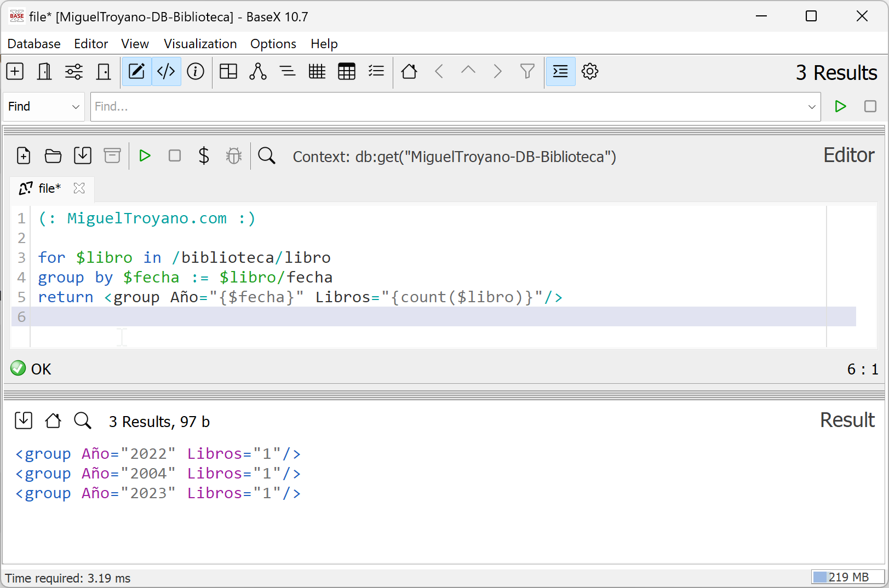
Task: Open the Options menu
Action: tap(273, 44)
